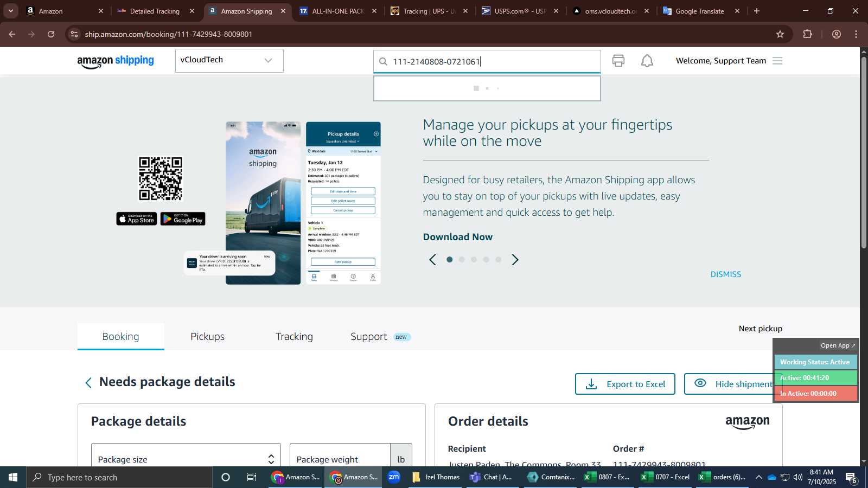Click the search magnifier icon
The image size is (868, 488).
(x=383, y=61)
